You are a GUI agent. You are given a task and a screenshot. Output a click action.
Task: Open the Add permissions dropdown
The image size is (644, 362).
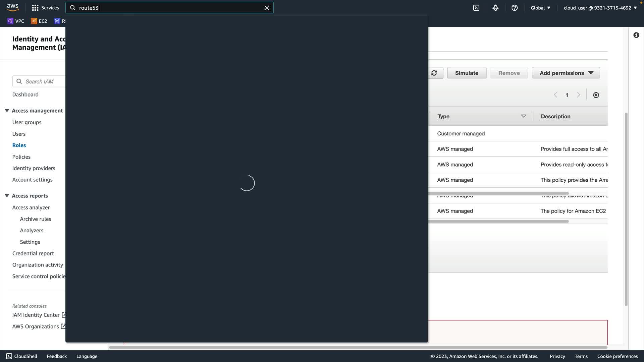(566, 73)
